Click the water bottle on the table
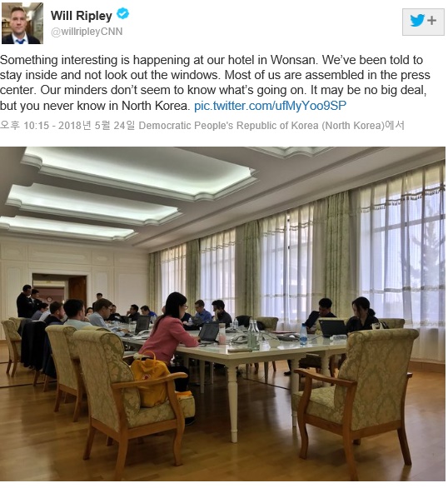Viewport: 448px width, 488px height. 304,334
